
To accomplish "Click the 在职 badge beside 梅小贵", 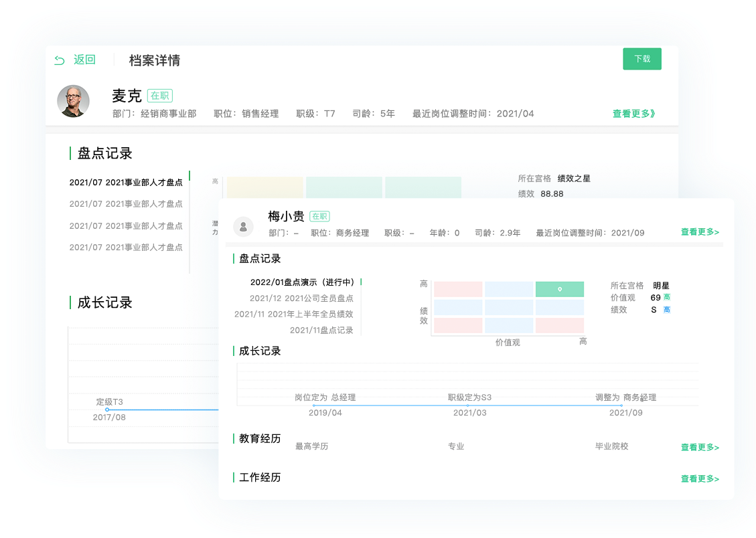I will click(x=320, y=216).
